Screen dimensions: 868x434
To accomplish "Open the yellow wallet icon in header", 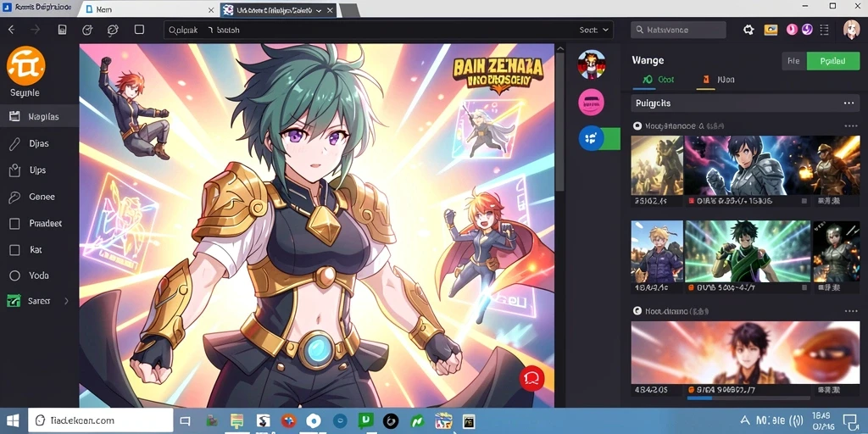I will coord(771,30).
